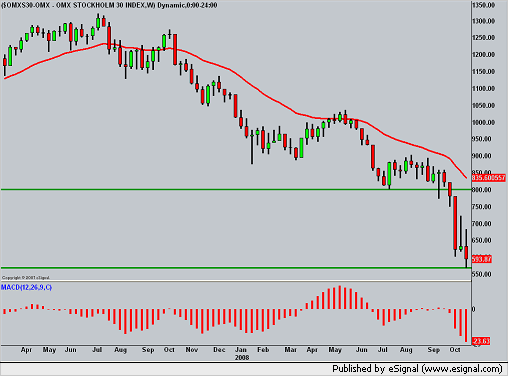The height and width of the screenshot is (376, 508).
Task: Click the Nov label on time axis
Action: (x=192, y=350)
